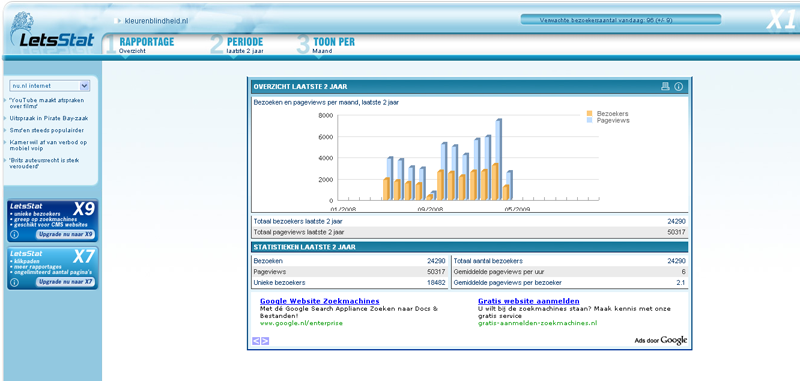
Task: Open Sms'en steeds populairder headline
Action: click(x=46, y=131)
